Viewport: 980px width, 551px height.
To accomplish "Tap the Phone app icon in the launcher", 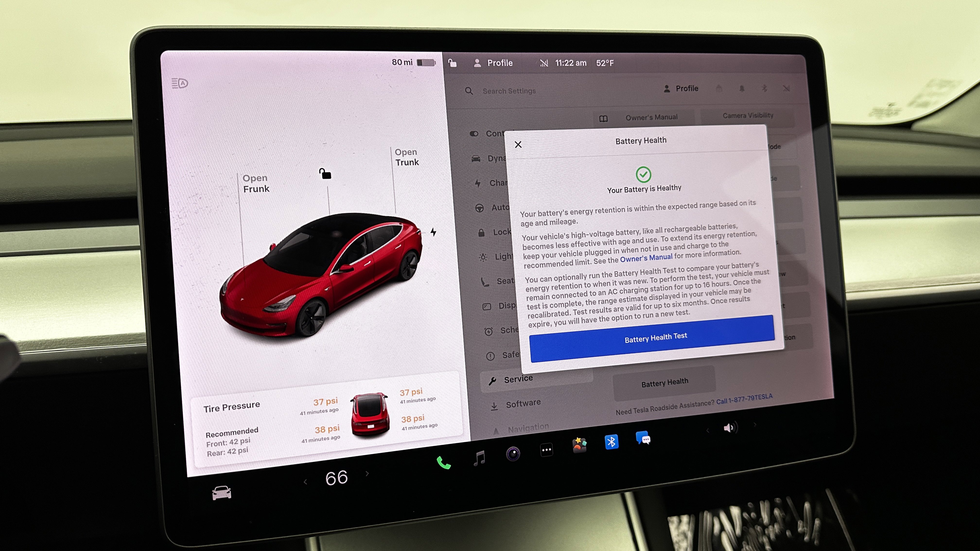I will pos(444,464).
